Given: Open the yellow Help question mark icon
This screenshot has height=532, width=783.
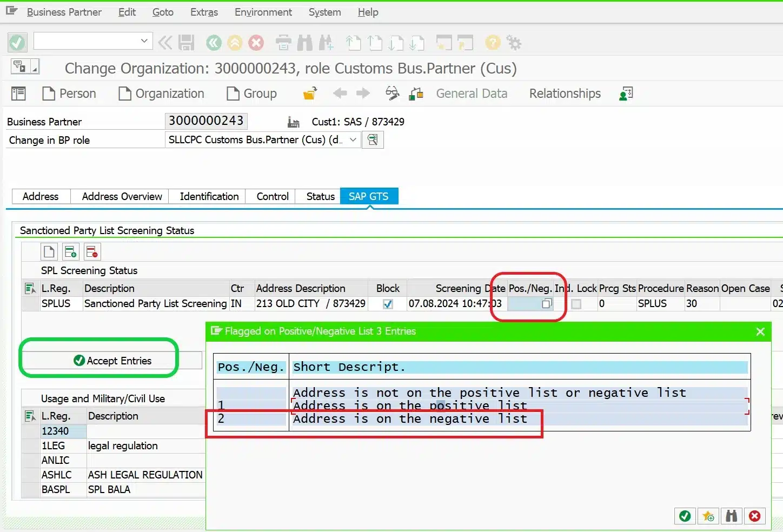Looking at the screenshot, I should point(493,43).
